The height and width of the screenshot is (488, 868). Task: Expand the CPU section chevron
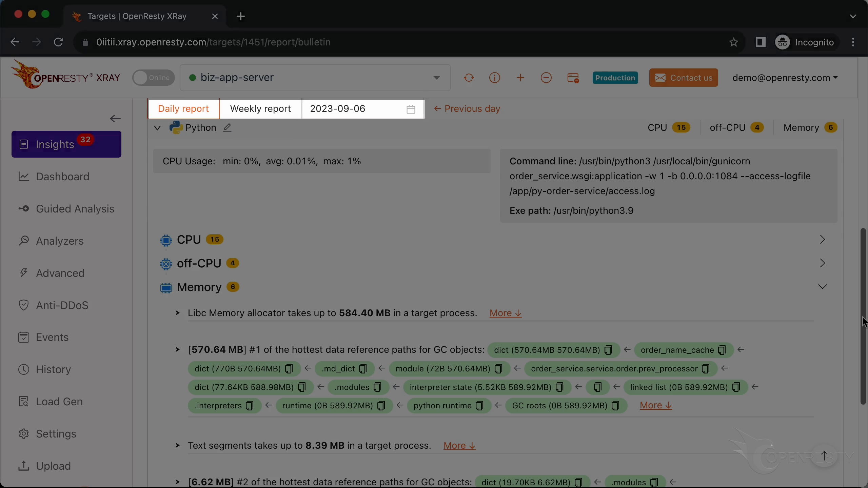pyautogui.click(x=822, y=239)
